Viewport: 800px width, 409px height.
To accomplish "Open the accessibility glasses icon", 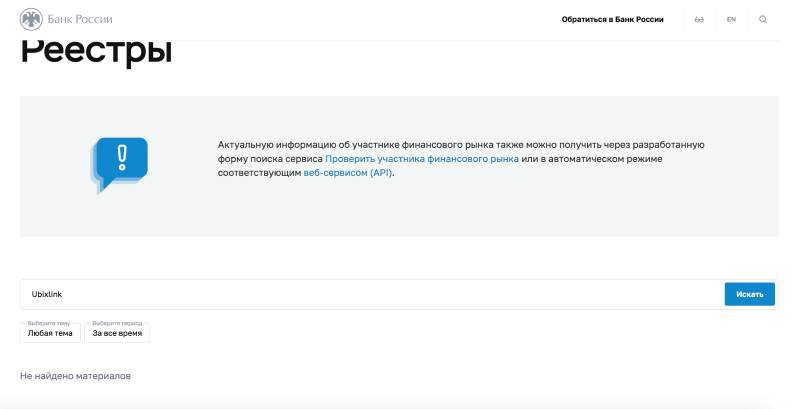I will click(699, 19).
